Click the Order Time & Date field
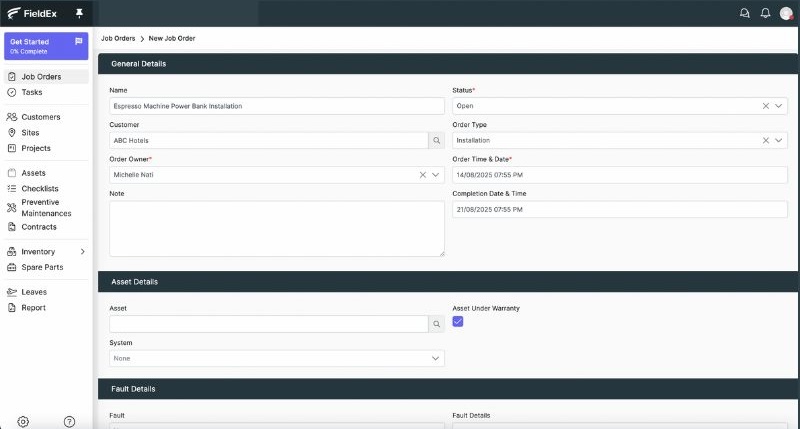Image resolution: width=800 pixels, height=429 pixels. coord(619,175)
